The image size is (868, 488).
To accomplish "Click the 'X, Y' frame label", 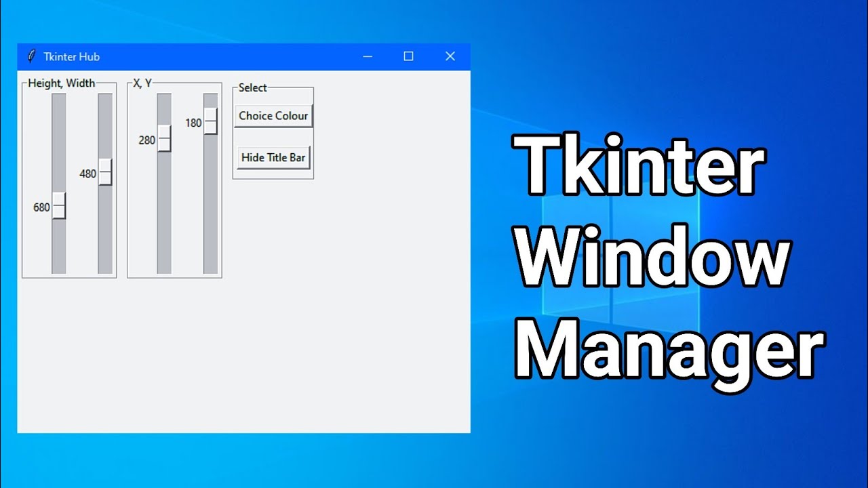I will 142,83.
